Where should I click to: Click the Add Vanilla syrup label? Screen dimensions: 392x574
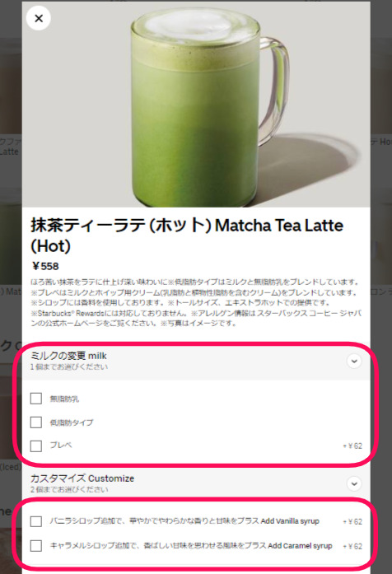point(184,521)
